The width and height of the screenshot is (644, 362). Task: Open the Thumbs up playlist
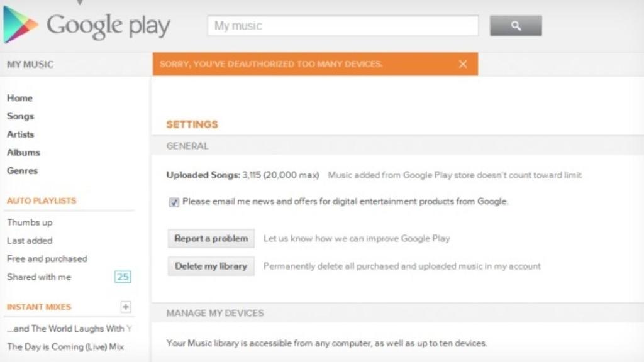(29, 222)
